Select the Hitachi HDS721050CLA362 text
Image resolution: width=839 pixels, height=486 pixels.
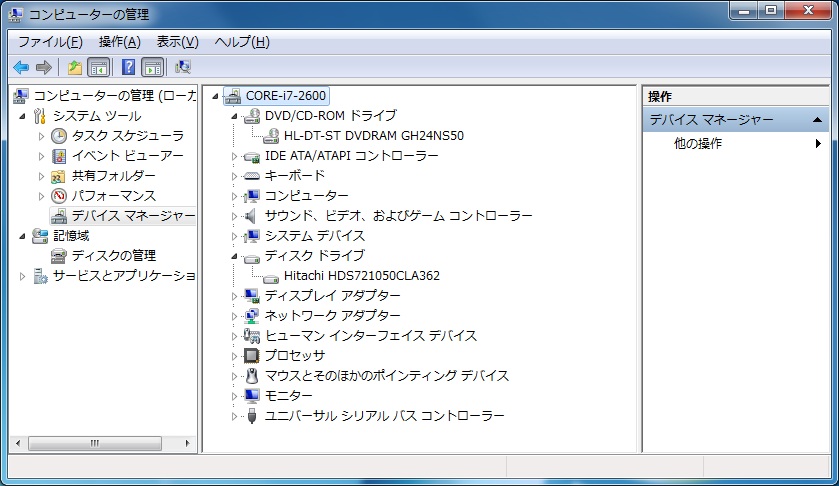[x=362, y=276]
